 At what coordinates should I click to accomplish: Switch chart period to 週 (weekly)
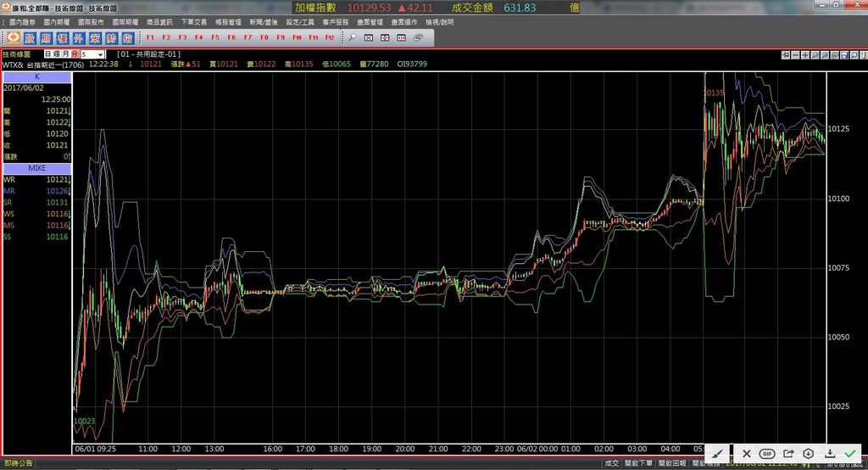[57, 54]
